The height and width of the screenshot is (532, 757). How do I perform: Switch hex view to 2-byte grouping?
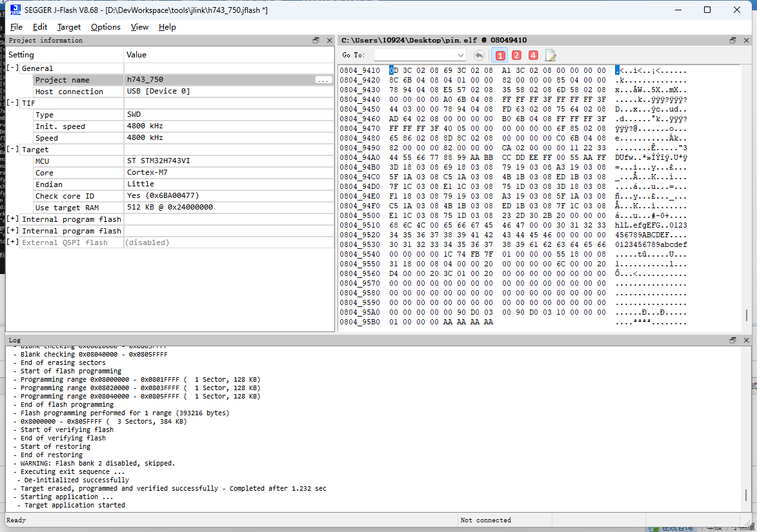pos(516,55)
